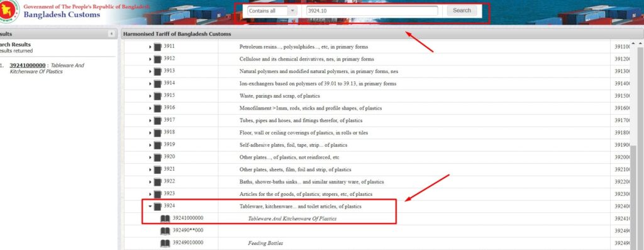Click the book icon for heading 3919
This screenshot has width=644, height=250.
(158, 145)
